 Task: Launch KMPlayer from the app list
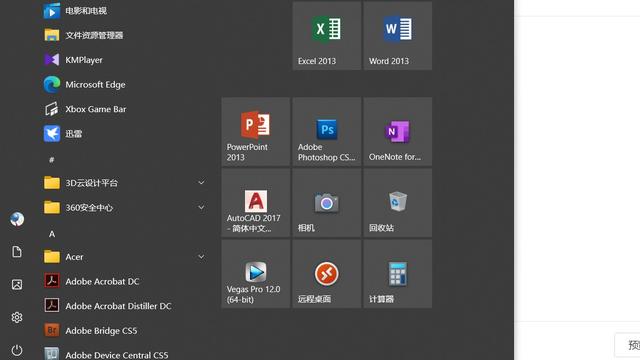(x=124, y=60)
